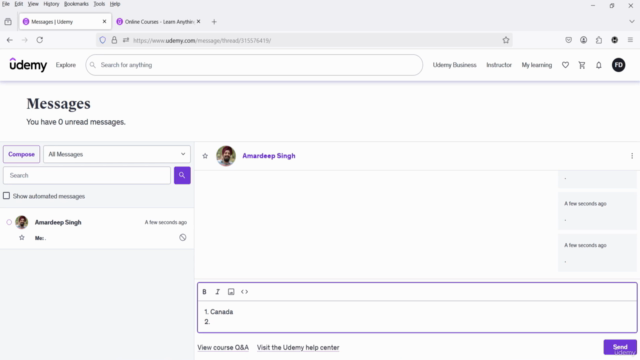Insert an image in the message editor

click(x=231, y=292)
